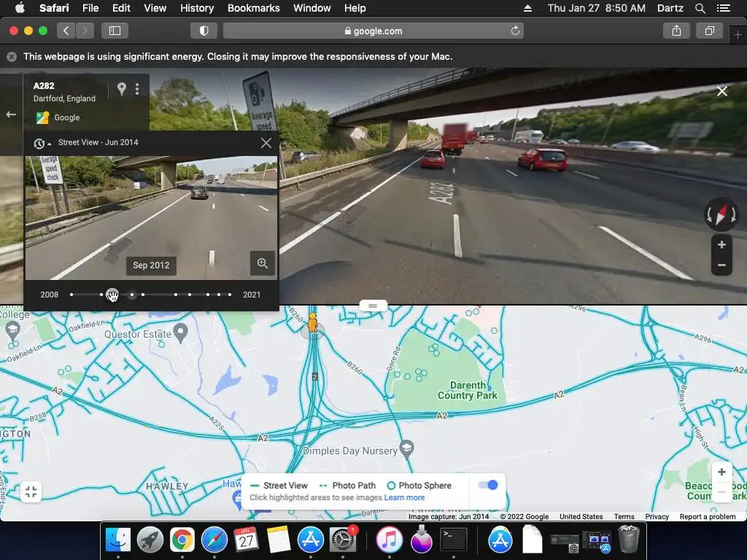Open the Terms link in footer
747x560 pixels.
624,517
